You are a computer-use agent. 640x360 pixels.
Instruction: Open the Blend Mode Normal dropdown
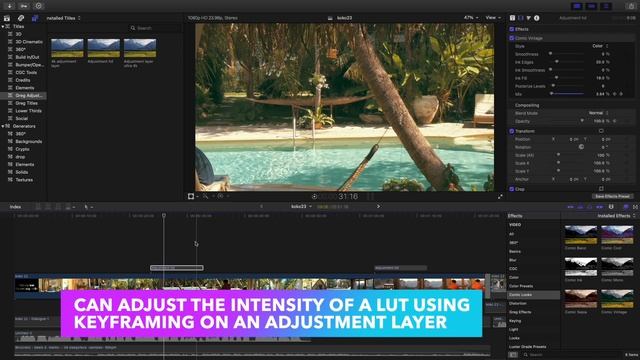pos(598,113)
